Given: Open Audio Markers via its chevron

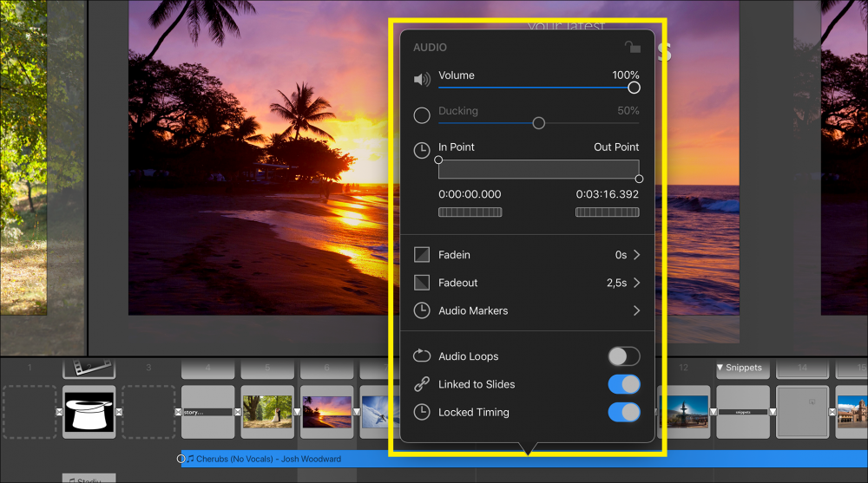Looking at the screenshot, I should point(636,310).
